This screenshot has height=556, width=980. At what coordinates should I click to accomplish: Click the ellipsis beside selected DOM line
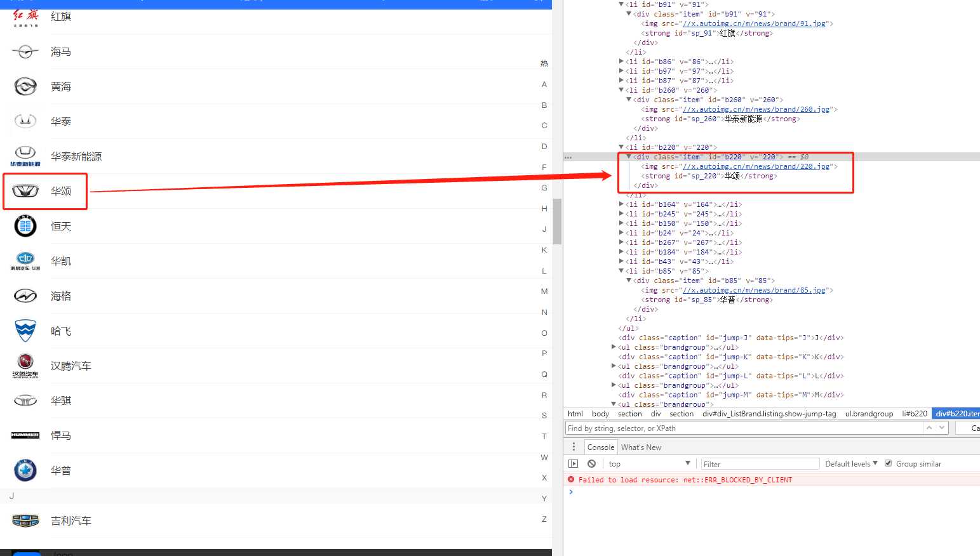568,157
